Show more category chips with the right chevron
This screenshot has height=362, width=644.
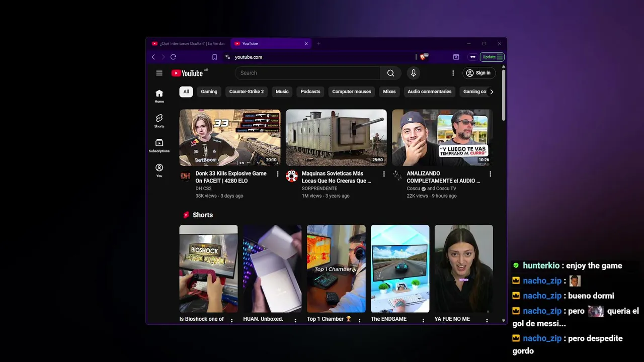(x=492, y=92)
